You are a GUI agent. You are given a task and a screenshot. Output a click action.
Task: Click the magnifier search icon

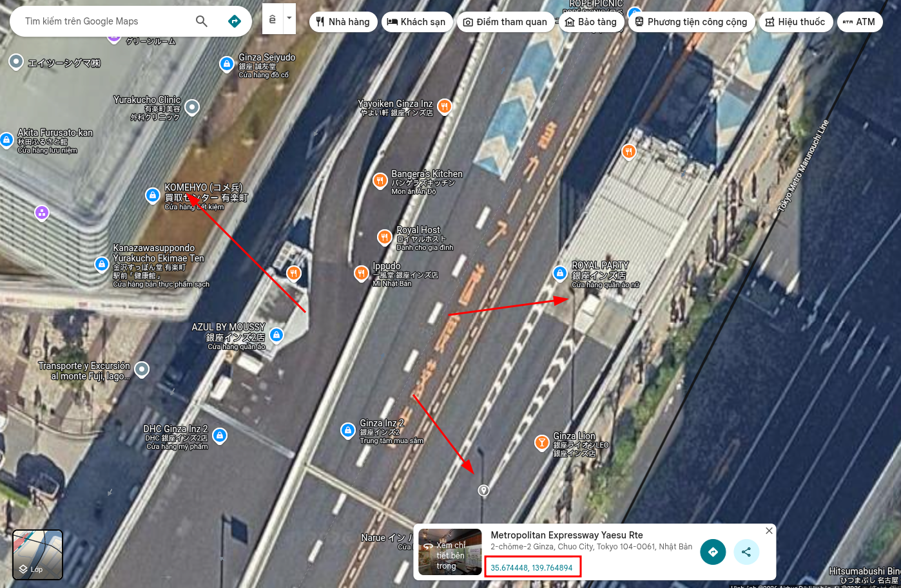click(x=202, y=21)
